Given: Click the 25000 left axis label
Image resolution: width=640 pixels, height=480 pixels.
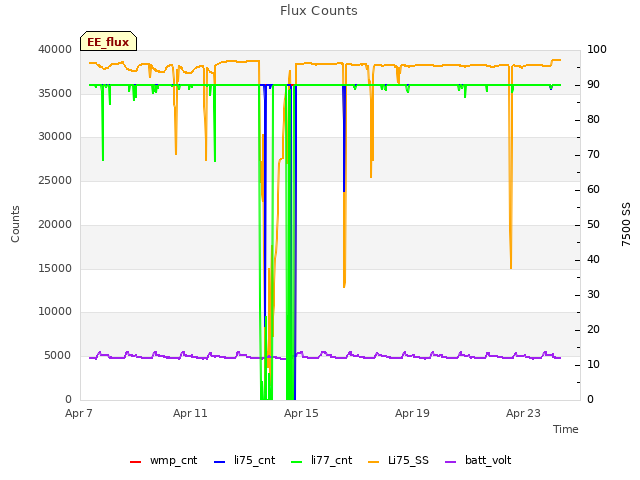Looking at the screenshot, I should point(55,180).
